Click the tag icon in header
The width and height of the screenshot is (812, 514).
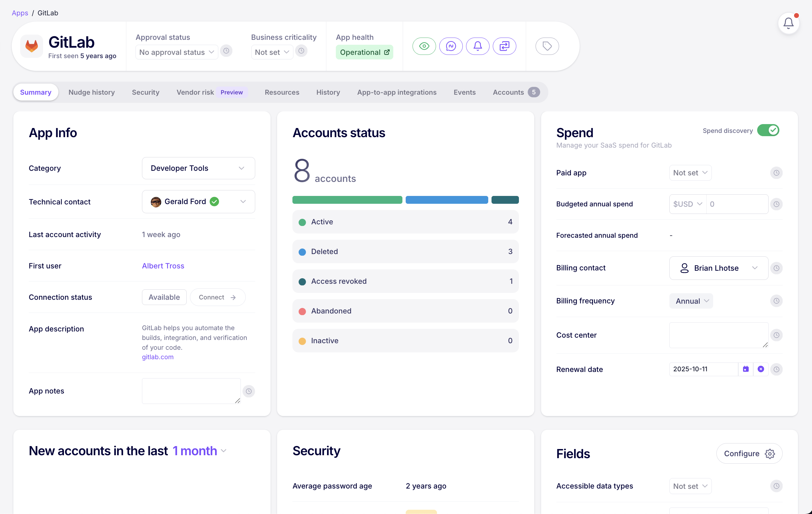[x=547, y=46]
